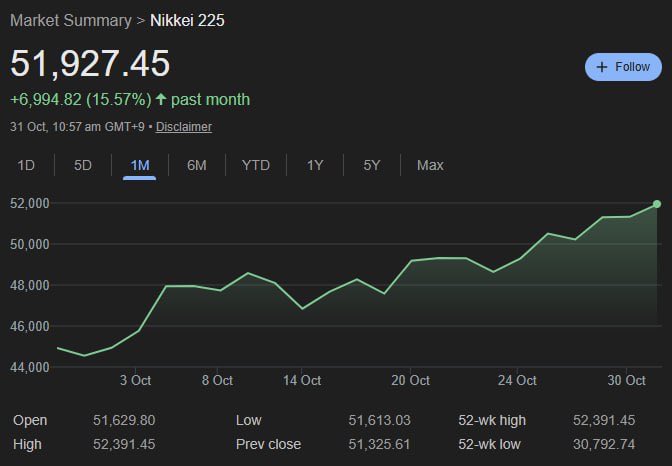Click the 30 Oct axis label

point(627,380)
